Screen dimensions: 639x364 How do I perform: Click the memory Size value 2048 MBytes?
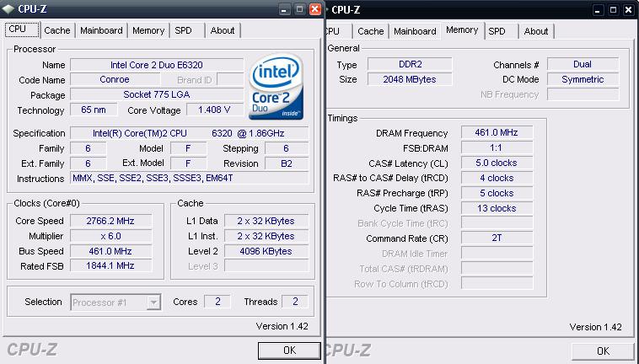pos(410,79)
